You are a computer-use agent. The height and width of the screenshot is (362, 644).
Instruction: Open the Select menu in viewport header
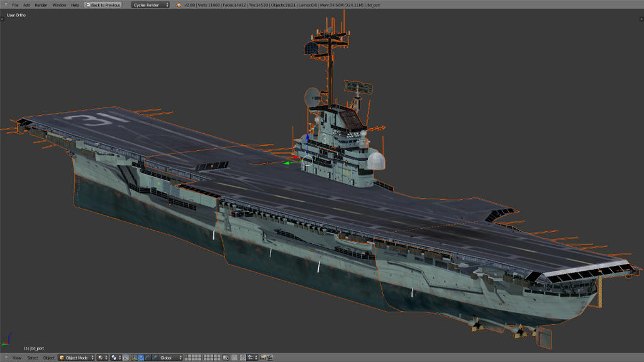point(32,358)
